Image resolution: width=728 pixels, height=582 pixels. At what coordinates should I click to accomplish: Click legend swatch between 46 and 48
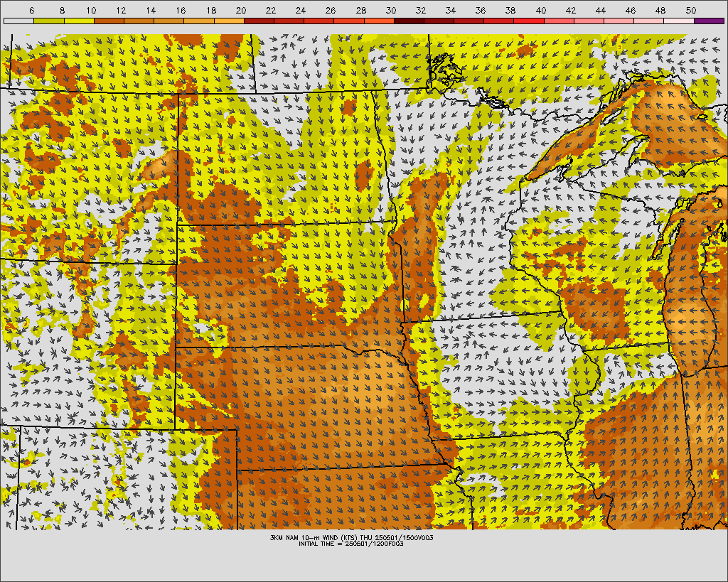[x=649, y=21]
